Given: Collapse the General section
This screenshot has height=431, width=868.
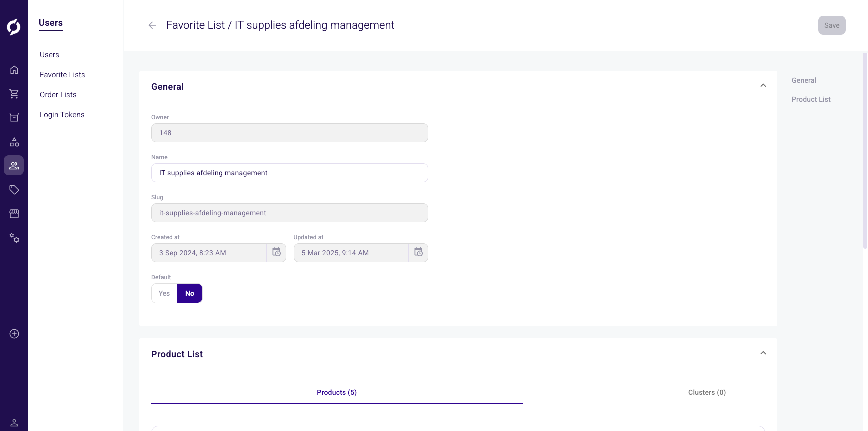Looking at the screenshot, I should [763, 86].
